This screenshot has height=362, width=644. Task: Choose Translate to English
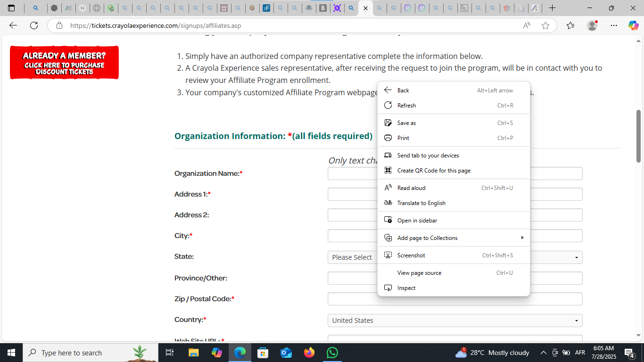coord(454,203)
